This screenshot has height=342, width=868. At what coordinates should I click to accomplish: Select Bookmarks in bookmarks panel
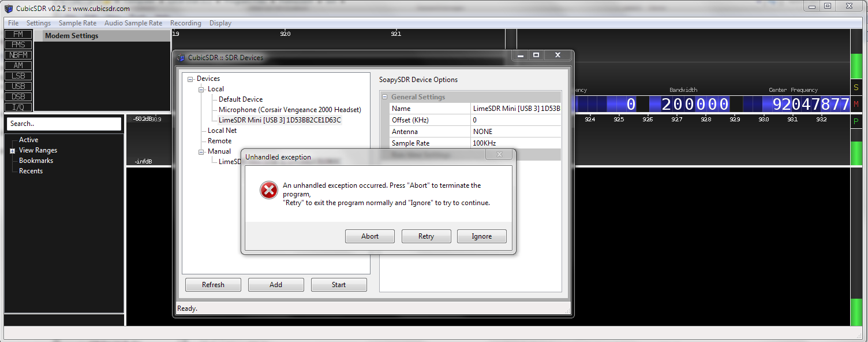(x=36, y=161)
